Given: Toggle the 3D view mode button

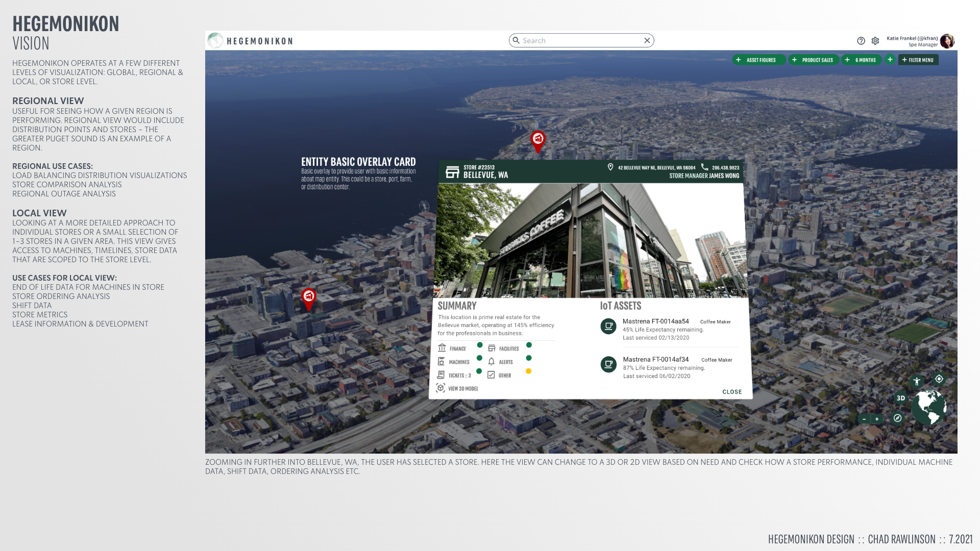Looking at the screenshot, I should pos(901,398).
